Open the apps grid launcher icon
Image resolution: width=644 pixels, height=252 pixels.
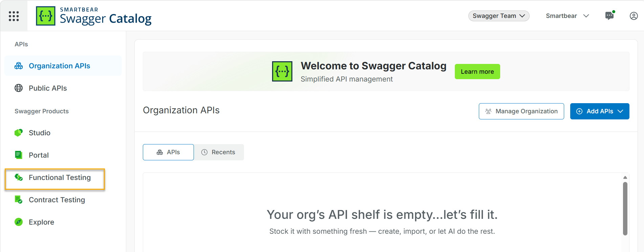tap(14, 16)
